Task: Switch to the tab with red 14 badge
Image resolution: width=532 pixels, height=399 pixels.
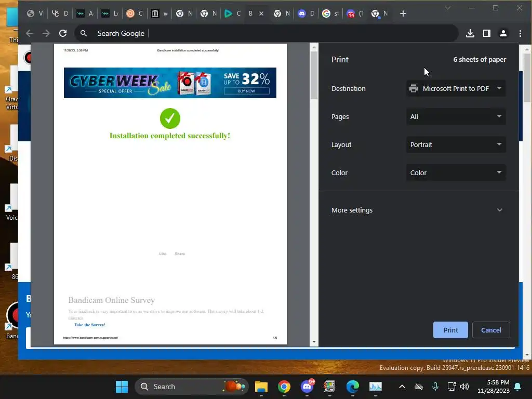Action: pyautogui.click(x=355, y=14)
